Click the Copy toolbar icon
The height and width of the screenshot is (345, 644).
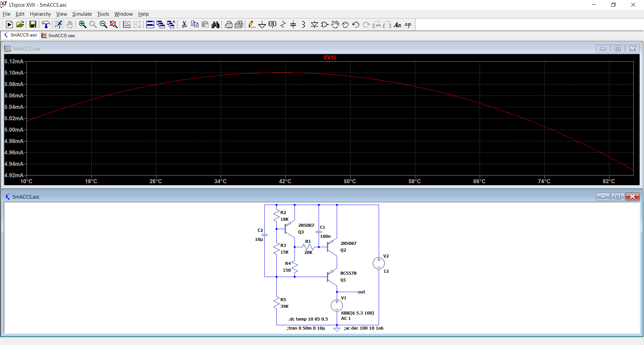(195, 24)
